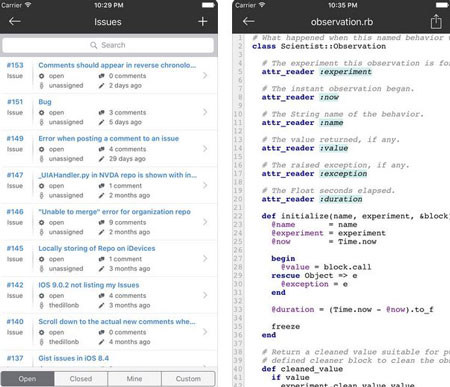Click Wi-Fi status icon on Issues screen
Image resolution: width=450 pixels, height=387 pixels.
click(28, 5)
